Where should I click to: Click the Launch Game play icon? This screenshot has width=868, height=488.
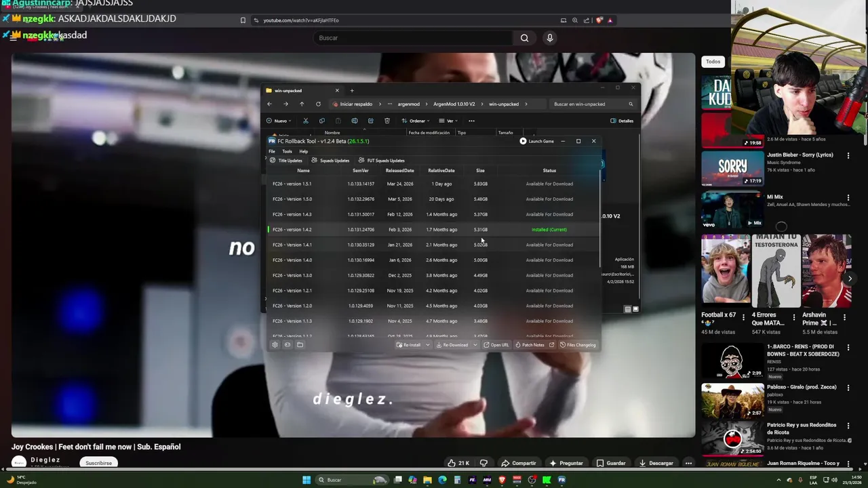(523, 141)
